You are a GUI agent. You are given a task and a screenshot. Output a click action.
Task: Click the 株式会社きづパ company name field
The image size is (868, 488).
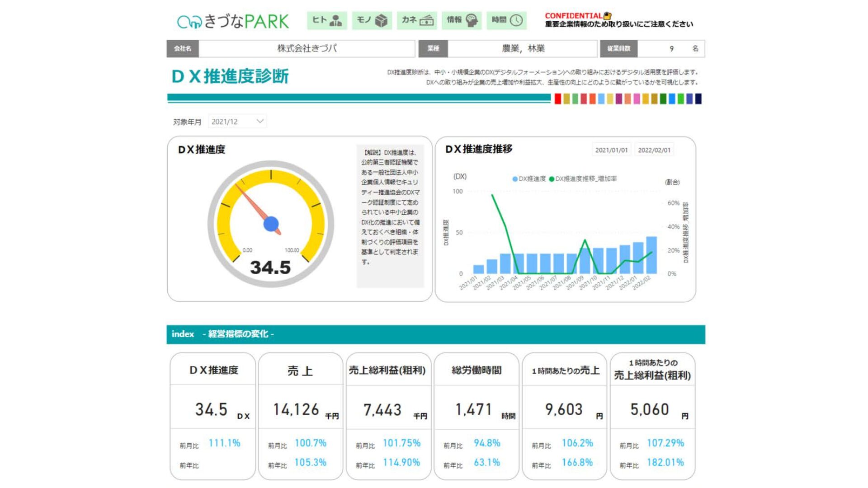(307, 48)
